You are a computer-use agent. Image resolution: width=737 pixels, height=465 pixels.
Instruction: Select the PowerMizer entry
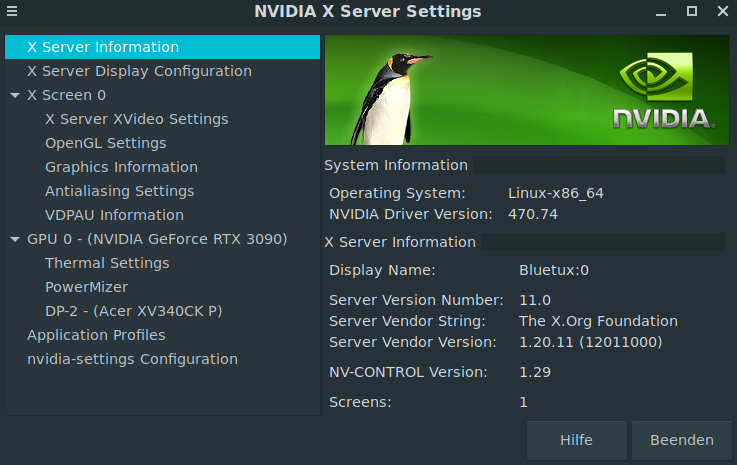pos(86,287)
